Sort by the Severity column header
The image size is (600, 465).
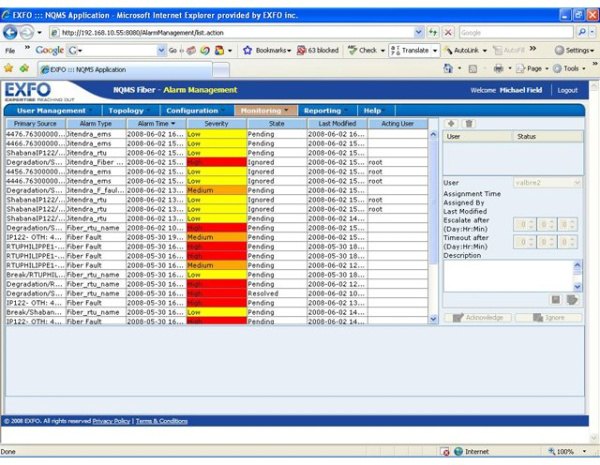pos(215,123)
